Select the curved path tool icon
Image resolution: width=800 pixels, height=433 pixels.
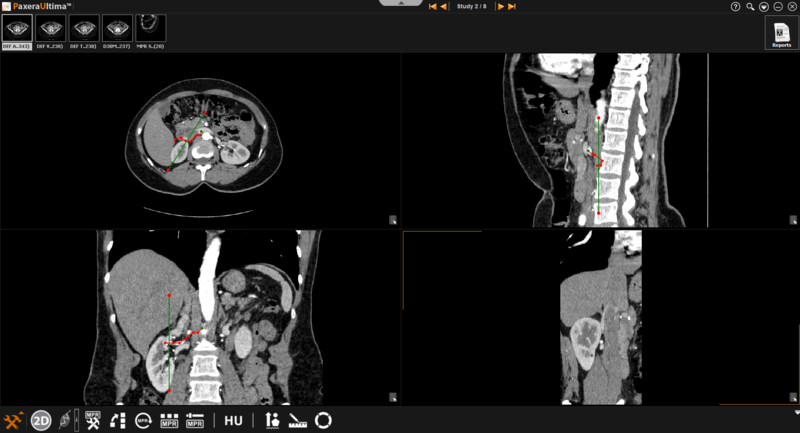coord(118,420)
